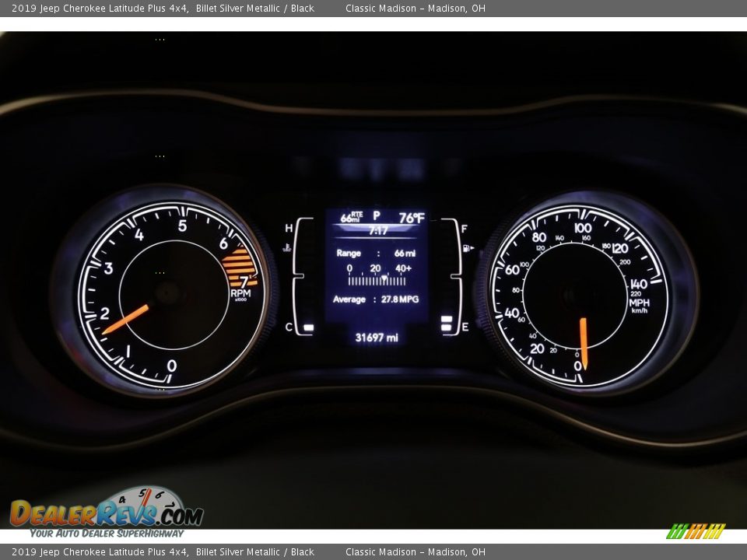The height and width of the screenshot is (560, 747).
Task: Click the 76°F outside temperature reading
Action: click(412, 218)
